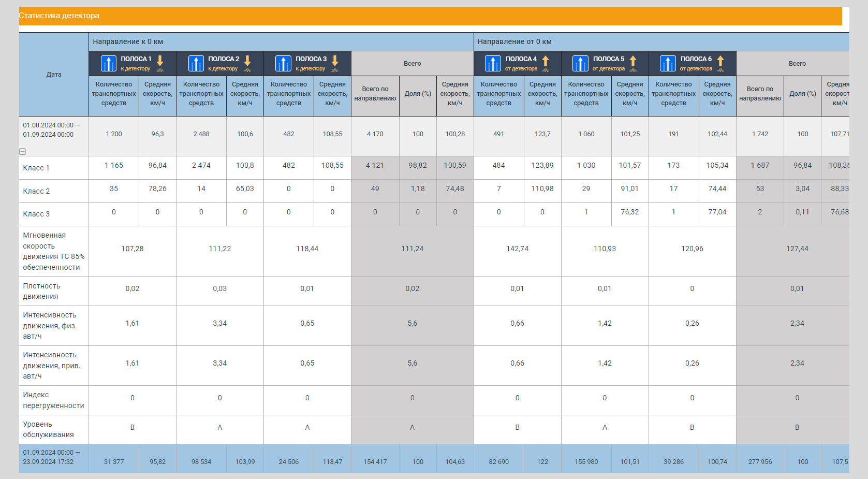Click the 'Класс 2' row label

(x=36, y=191)
